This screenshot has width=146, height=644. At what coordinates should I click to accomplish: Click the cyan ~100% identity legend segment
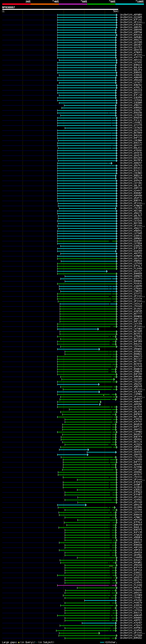point(130,4)
